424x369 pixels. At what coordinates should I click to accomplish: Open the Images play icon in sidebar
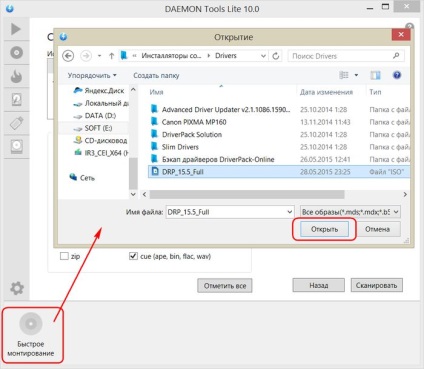16,29
